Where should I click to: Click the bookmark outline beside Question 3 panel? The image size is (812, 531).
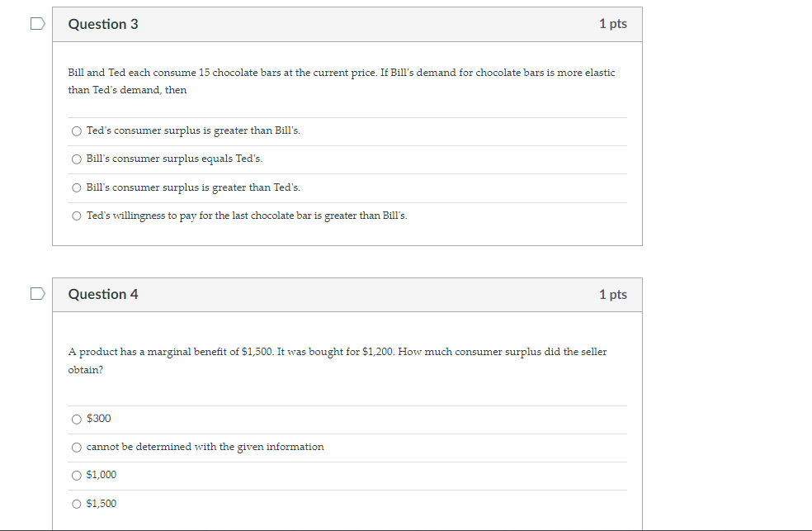pyautogui.click(x=36, y=23)
